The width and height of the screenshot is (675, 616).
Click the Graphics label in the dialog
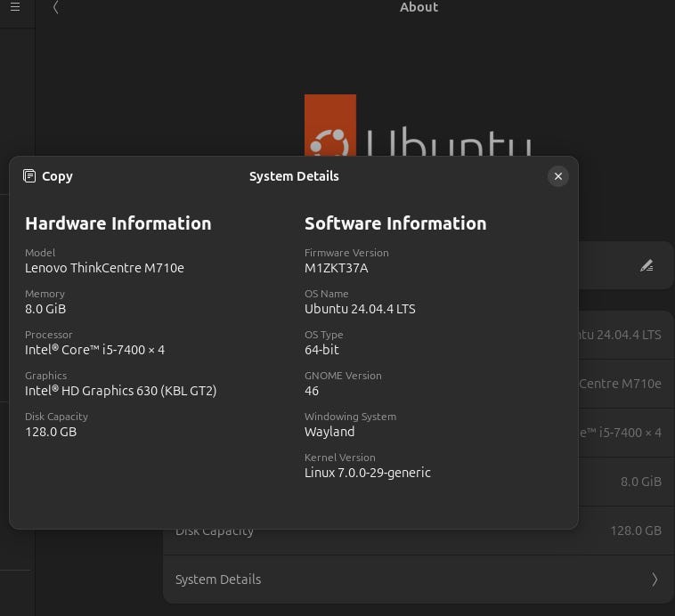click(x=45, y=376)
